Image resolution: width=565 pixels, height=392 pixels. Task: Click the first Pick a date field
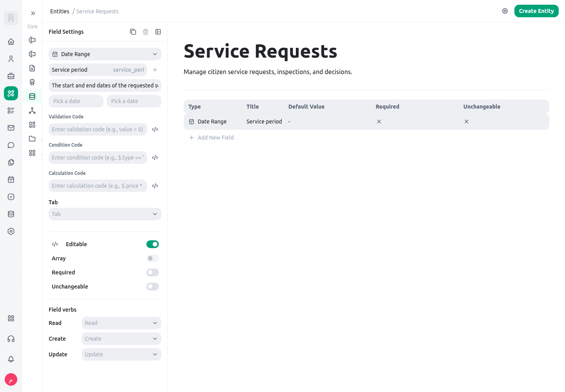pos(76,101)
